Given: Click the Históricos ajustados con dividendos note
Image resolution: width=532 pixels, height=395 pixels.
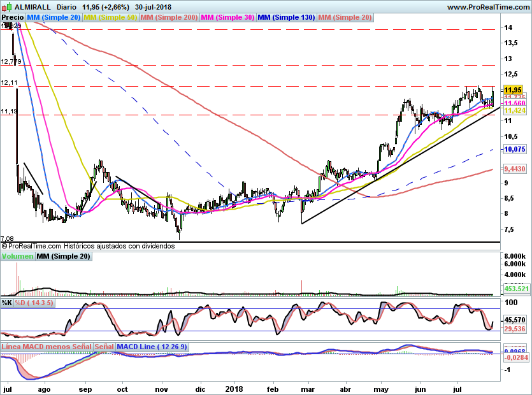Looking at the screenshot, I should click(119, 247).
